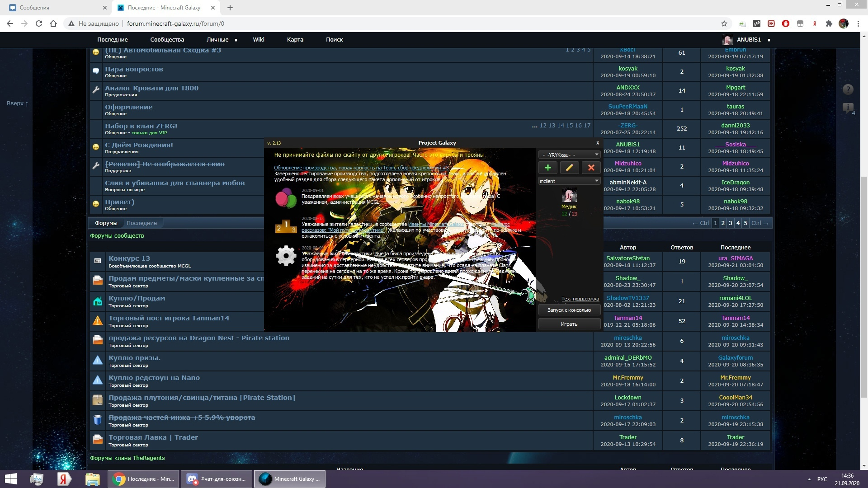
Task: Open topic Куплю призы.
Action: (134, 358)
